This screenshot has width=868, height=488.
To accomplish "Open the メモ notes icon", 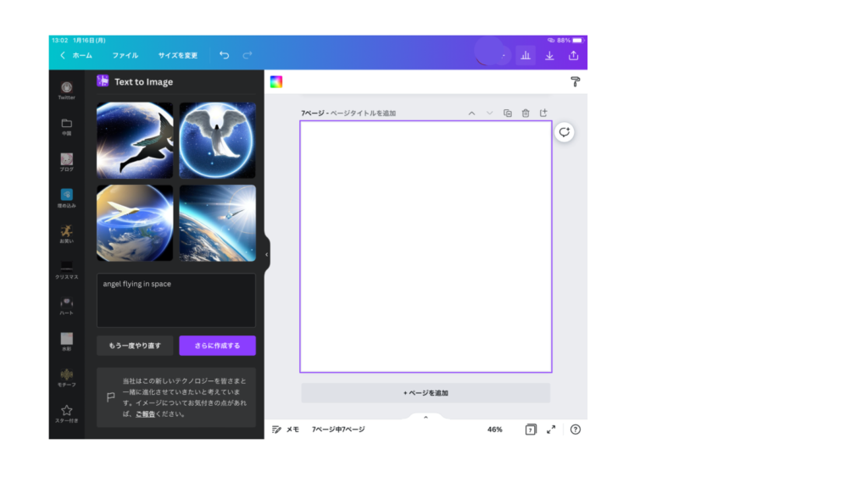I will coord(277,430).
